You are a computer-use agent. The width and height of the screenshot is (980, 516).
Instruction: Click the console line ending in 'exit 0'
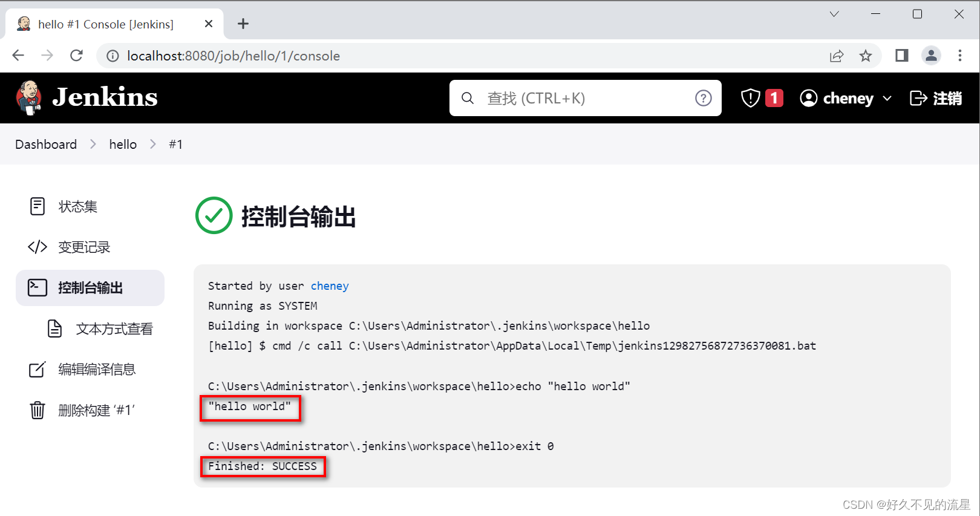(381, 446)
